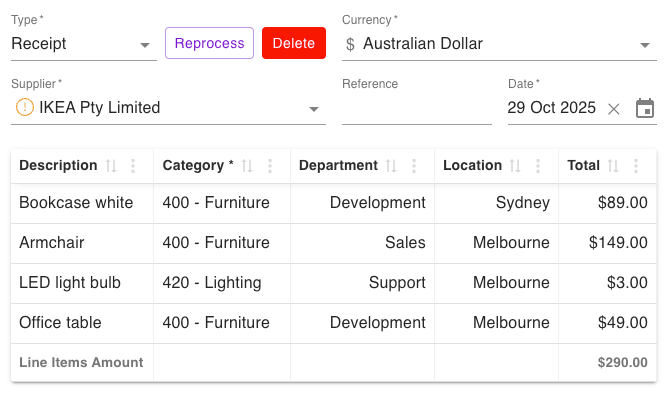Sort the Department column
This screenshot has width=669, height=397.
pos(391,166)
